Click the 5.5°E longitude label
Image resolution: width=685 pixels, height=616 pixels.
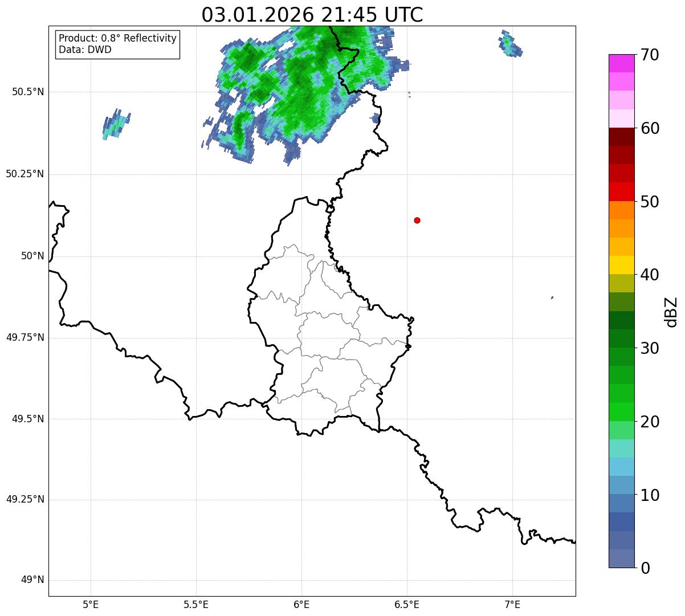(196, 604)
